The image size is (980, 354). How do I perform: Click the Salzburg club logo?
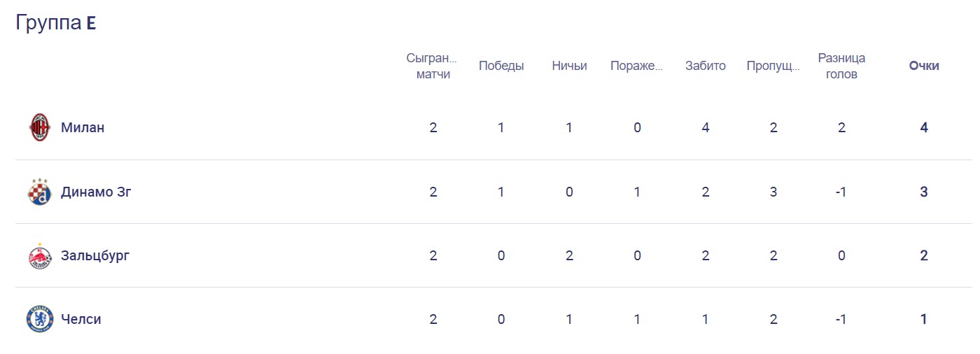click(40, 255)
